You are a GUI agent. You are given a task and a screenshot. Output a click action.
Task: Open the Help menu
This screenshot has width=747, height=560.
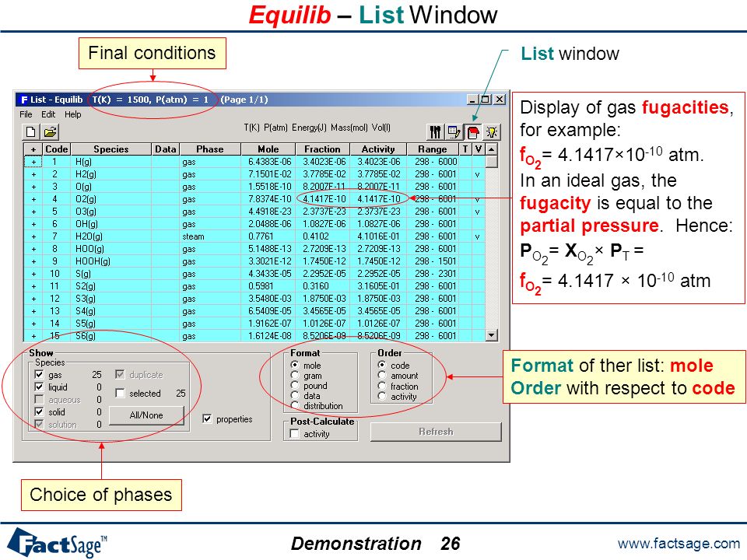pos(73,114)
